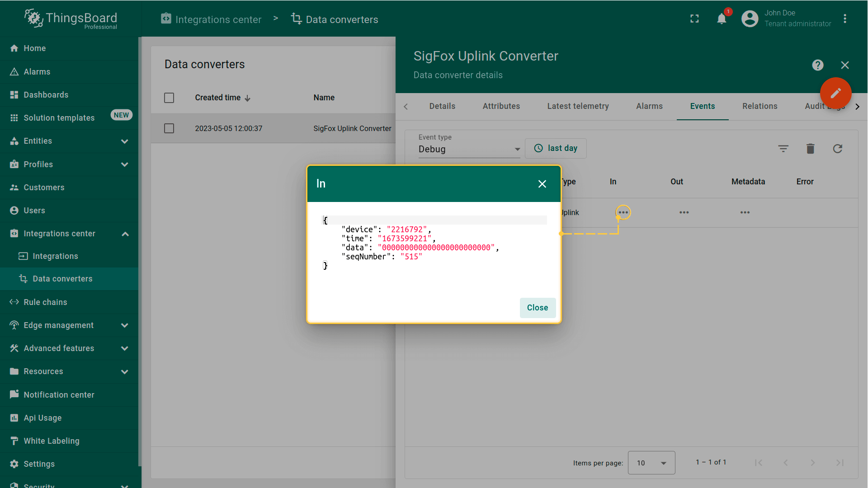The image size is (868, 488).
Task: Open the Event type Debug dropdown
Action: (x=469, y=149)
